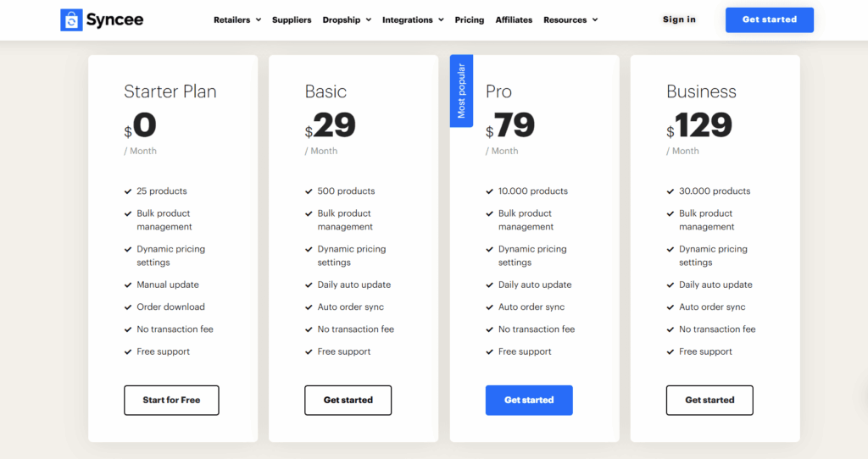Go to the Pricing page

click(470, 20)
